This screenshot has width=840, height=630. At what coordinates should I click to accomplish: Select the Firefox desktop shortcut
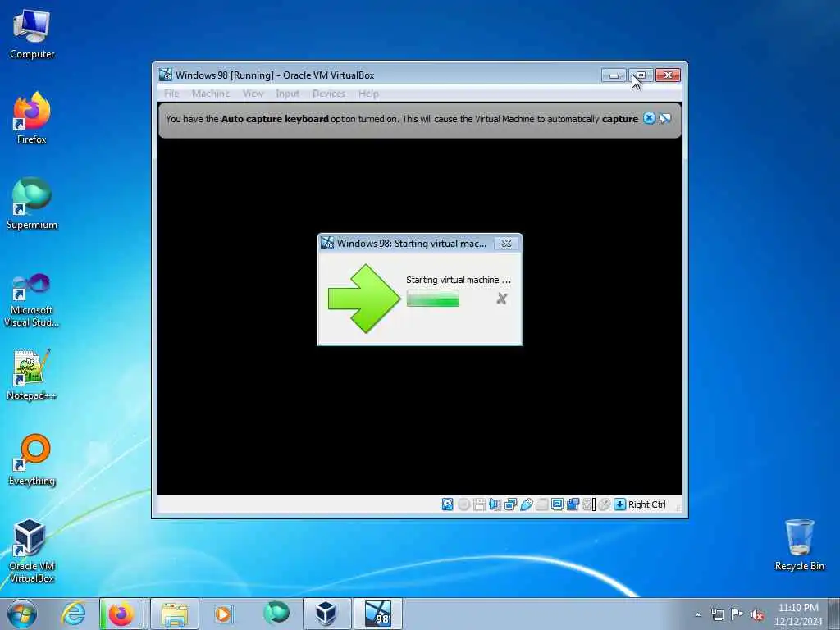tap(32, 118)
